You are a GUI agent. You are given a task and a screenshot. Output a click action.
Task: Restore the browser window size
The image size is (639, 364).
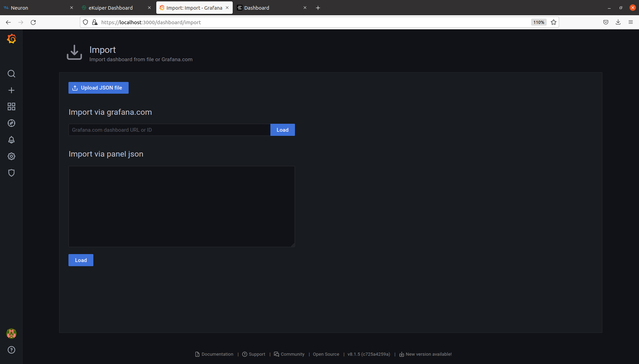621,8
